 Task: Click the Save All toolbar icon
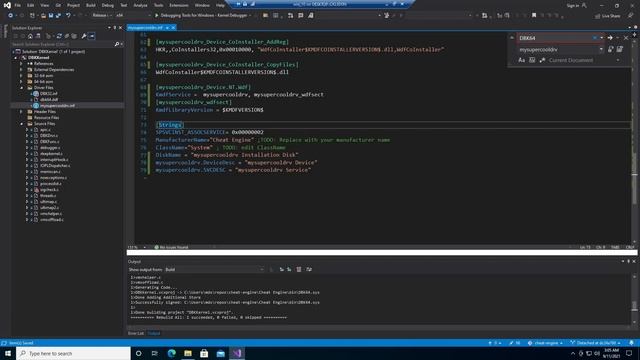click(x=58, y=16)
